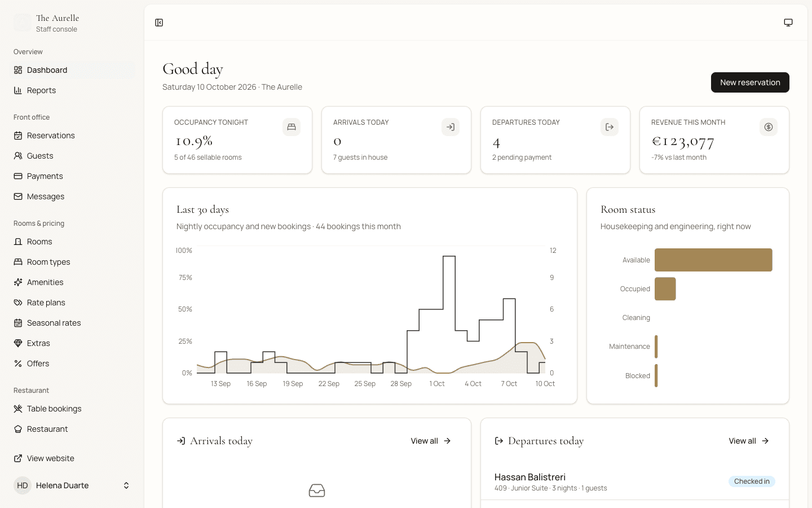The image size is (812, 508).
Task: Click the Reservations calendar icon
Action: pos(18,135)
